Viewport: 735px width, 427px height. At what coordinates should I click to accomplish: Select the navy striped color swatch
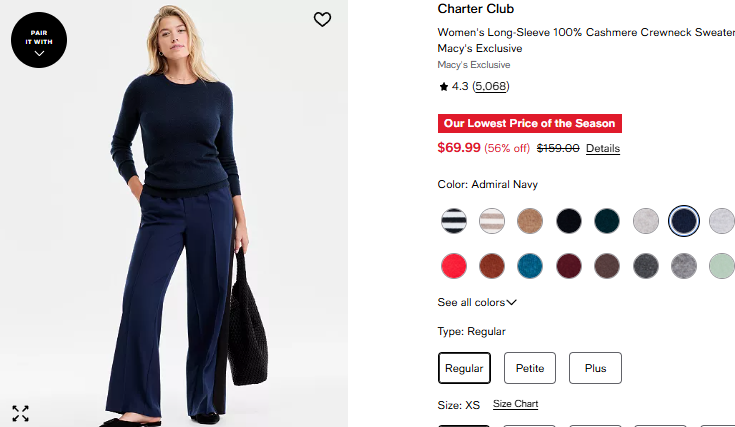tap(454, 221)
